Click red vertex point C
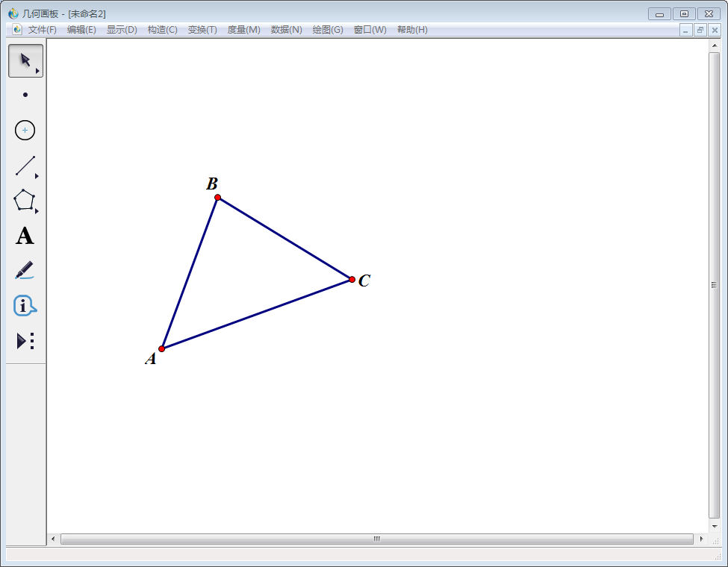The height and width of the screenshot is (567, 728). (x=352, y=280)
